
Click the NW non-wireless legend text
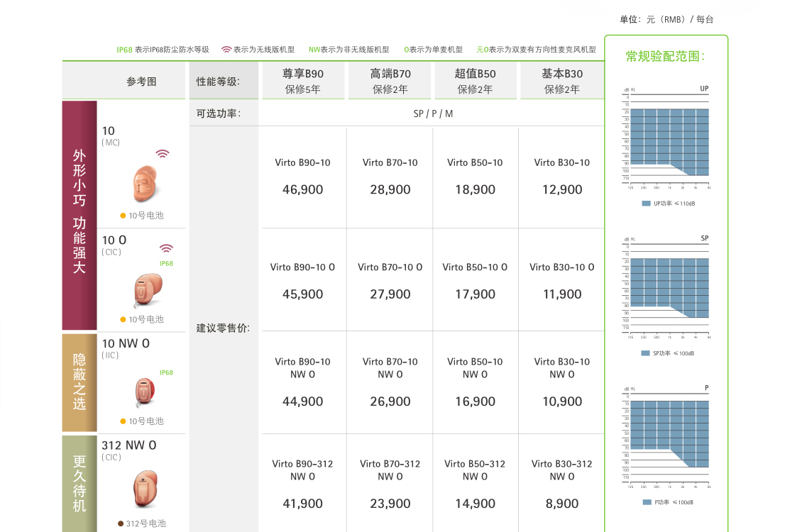pyautogui.click(x=348, y=50)
